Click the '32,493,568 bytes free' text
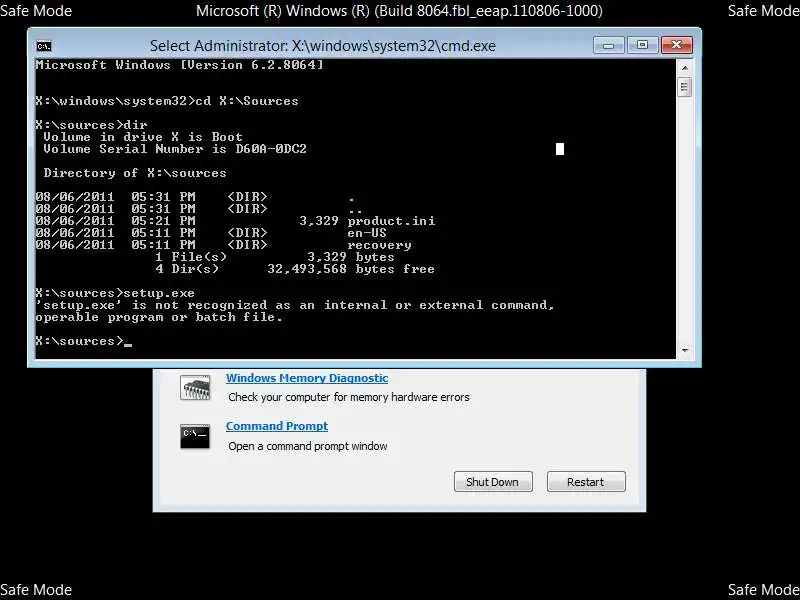Screen dimensions: 800x600 point(351,269)
